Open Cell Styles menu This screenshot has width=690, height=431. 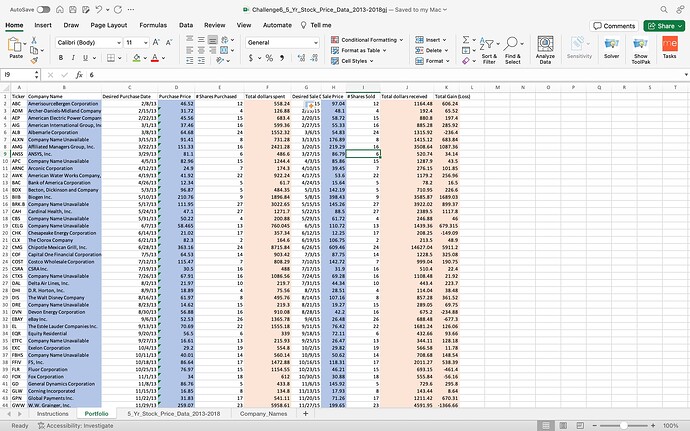pyautogui.click(x=352, y=61)
